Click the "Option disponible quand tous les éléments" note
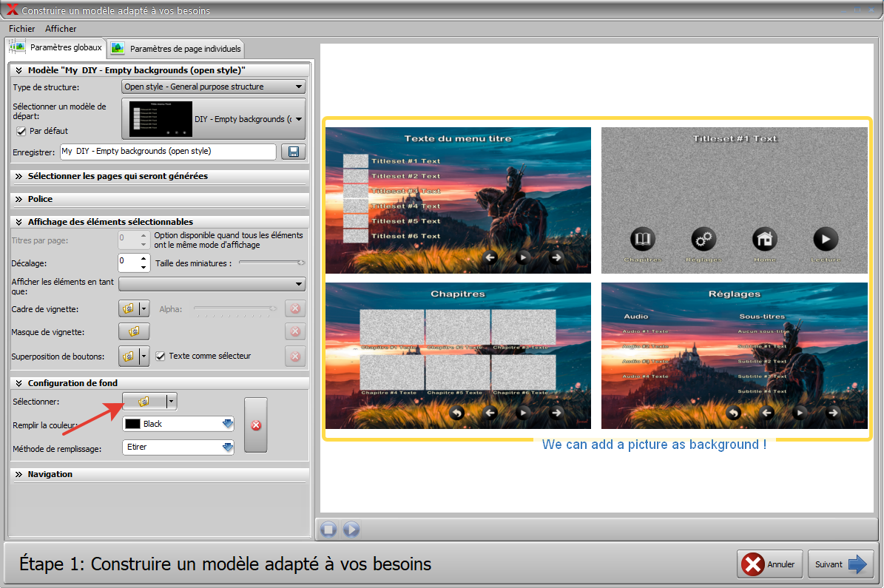This screenshot has width=884, height=588. tap(229, 240)
